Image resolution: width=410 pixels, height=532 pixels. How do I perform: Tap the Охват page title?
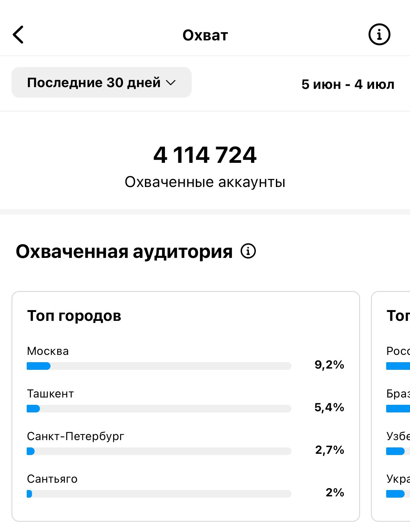click(205, 35)
